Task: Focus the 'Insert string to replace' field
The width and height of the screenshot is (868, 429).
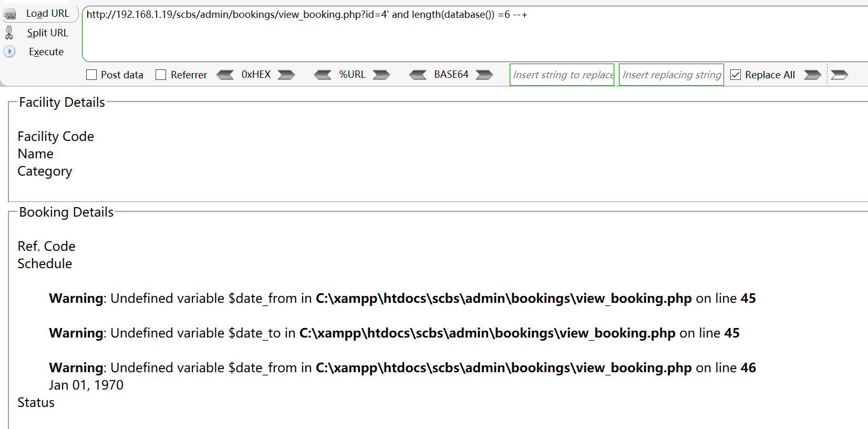Action: point(562,75)
